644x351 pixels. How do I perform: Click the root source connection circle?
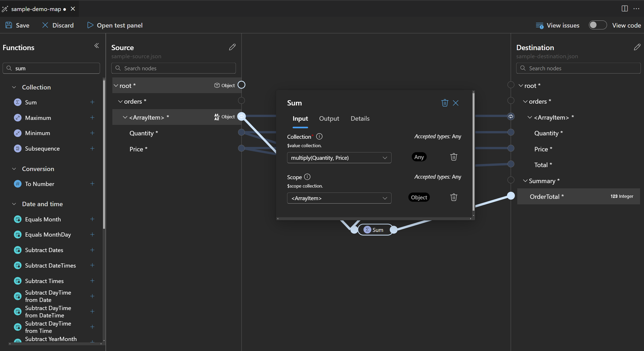(x=241, y=85)
